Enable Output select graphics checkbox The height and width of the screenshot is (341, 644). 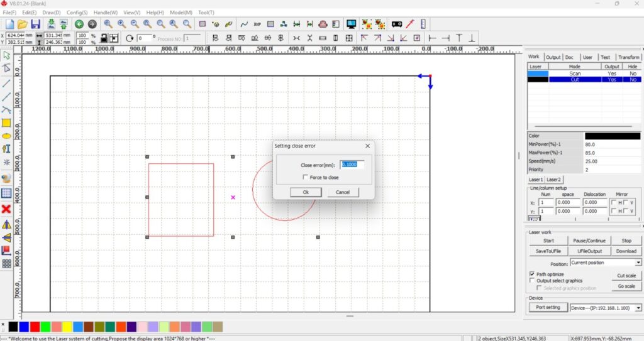[x=533, y=281]
